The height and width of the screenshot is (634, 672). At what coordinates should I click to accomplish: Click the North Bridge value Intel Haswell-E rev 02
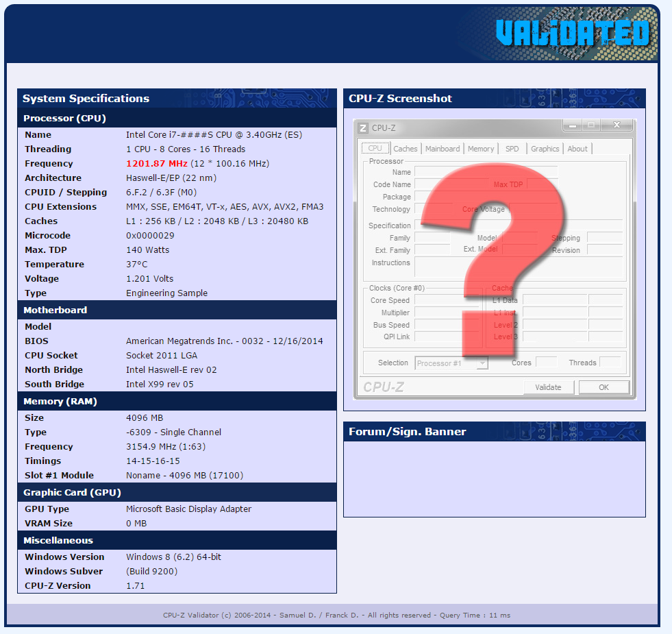[171, 369]
